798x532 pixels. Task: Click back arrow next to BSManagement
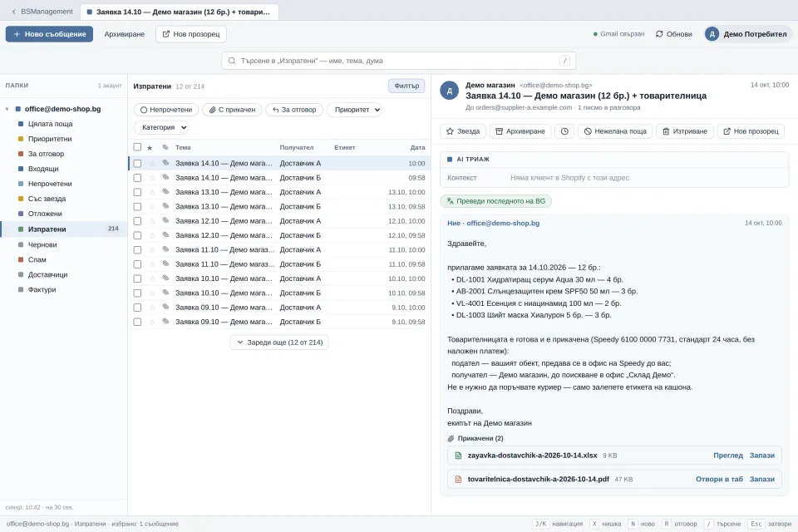[14, 12]
